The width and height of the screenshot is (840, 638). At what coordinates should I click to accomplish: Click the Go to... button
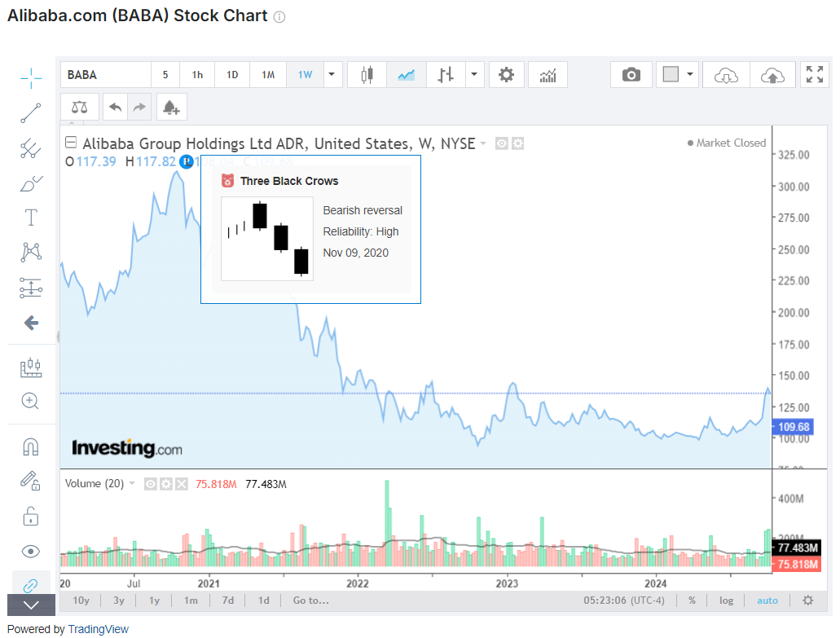coord(310,601)
